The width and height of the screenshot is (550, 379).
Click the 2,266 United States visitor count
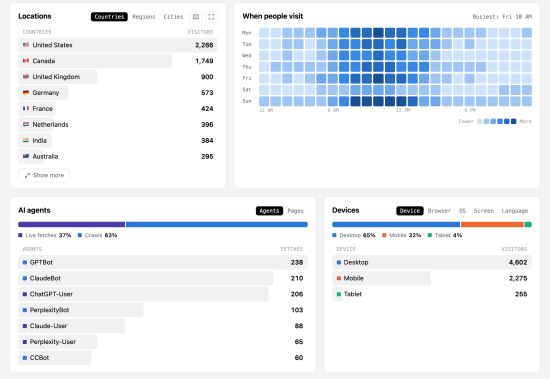click(204, 45)
